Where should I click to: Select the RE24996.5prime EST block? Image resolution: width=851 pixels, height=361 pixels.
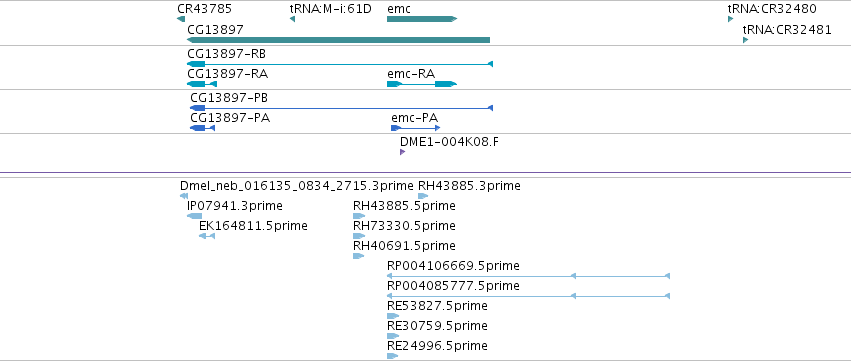pos(392,356)
